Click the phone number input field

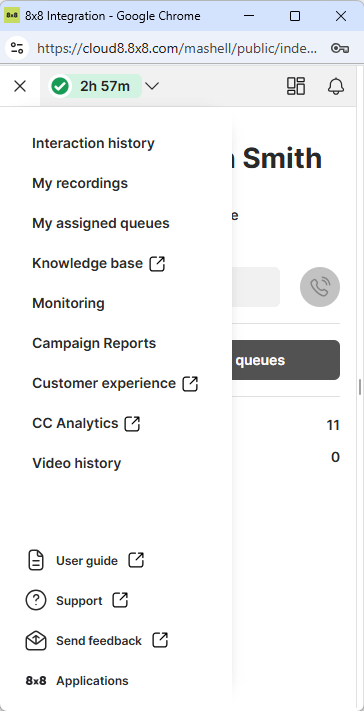point(256,287)
